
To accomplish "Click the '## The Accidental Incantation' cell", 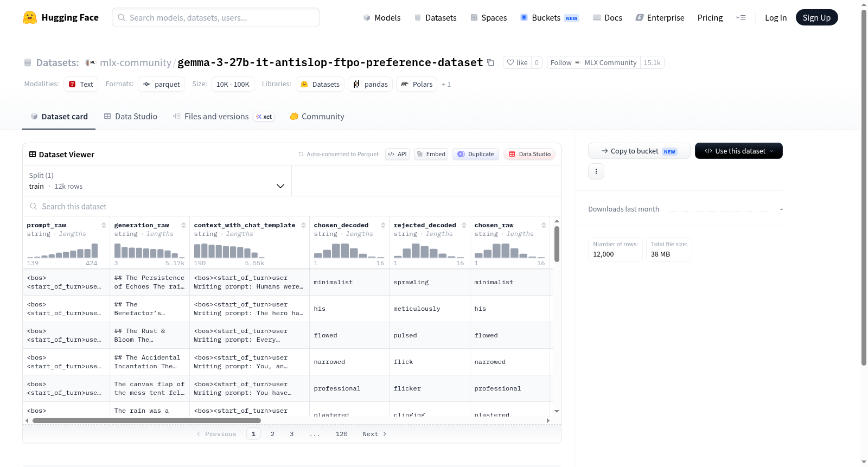I will (x=150, y=362).
